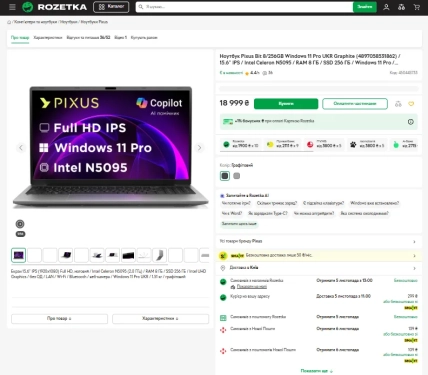428x375 pixels.
Task: Select the first highlighted gallery thumbnail
Action: (x=19, y=255)
